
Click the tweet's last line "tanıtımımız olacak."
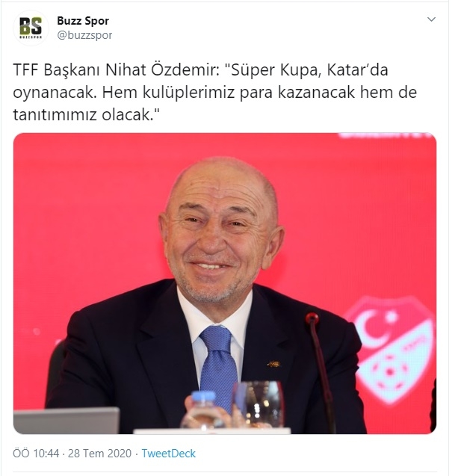pyautogui.click(x=86, y=115)
